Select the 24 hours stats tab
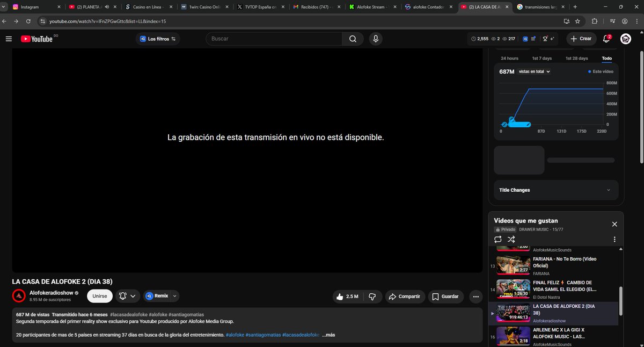The height and width of the screenshot is (347, 644). coord(509,58)
